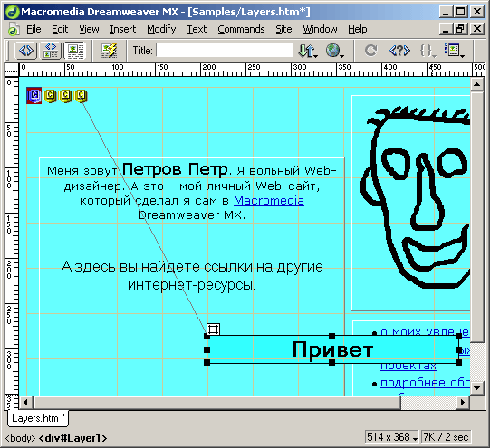Viewport: 490px width, 448px height.
Task: Select the second yellow layer anchor marker
Action: tap(50, 96)
